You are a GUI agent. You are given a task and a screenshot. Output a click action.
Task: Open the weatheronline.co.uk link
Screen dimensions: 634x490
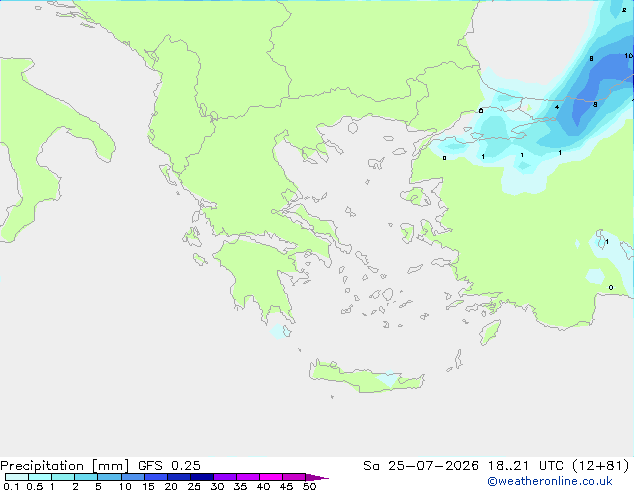click(550, 481)
